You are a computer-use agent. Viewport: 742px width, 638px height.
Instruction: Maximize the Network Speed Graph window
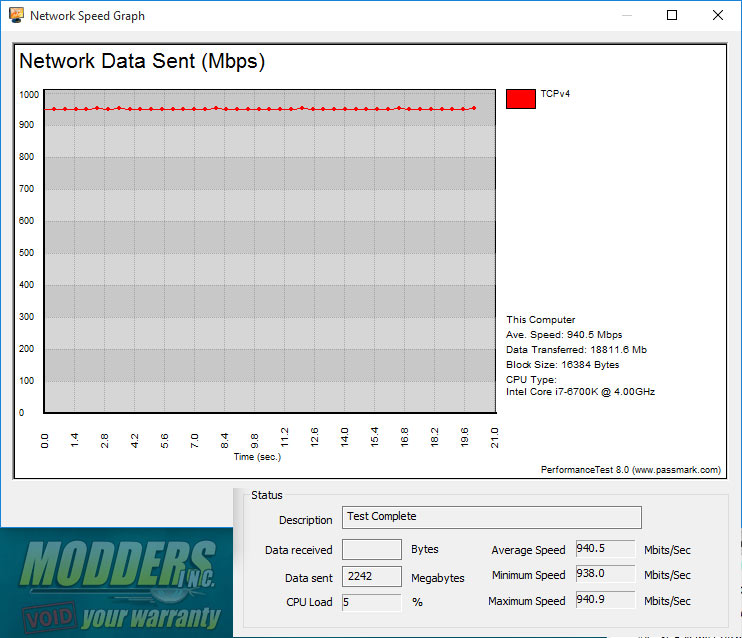click(x=671, y=15)
